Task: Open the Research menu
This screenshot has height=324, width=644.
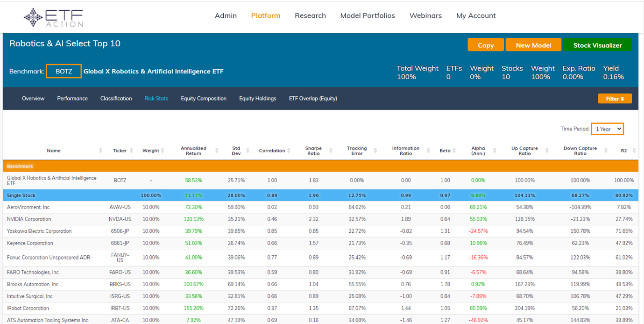Action: 310,15
